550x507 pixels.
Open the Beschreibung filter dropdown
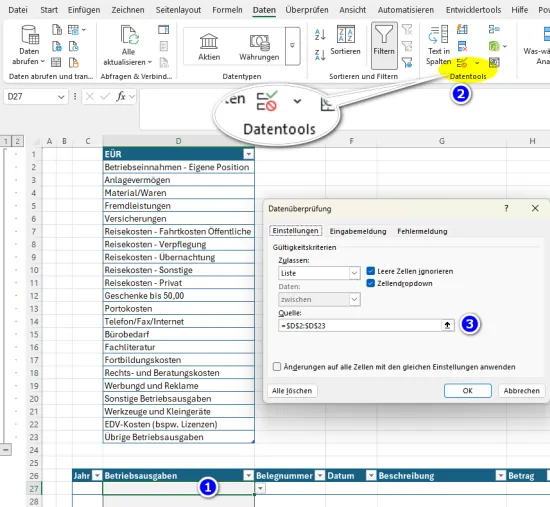click(500, 475)
